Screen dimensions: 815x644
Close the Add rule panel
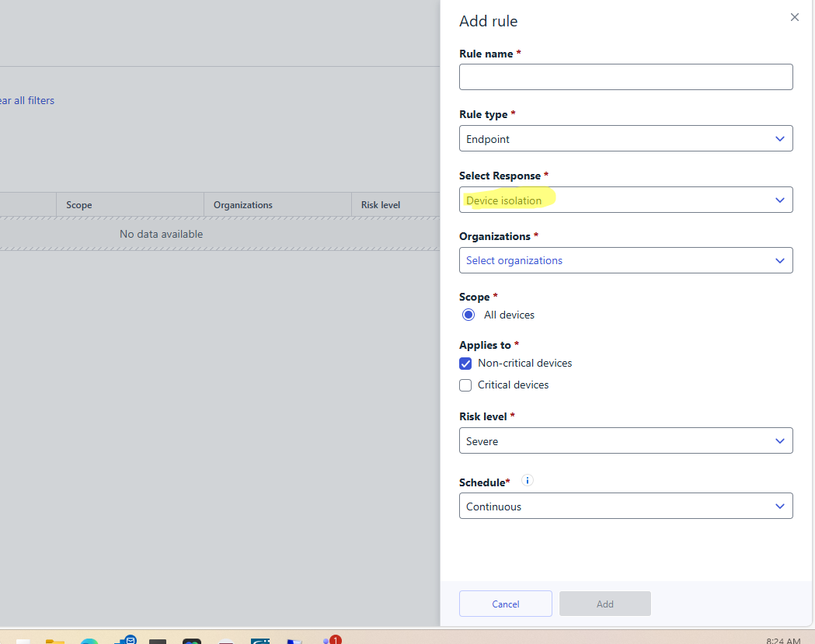794,17
